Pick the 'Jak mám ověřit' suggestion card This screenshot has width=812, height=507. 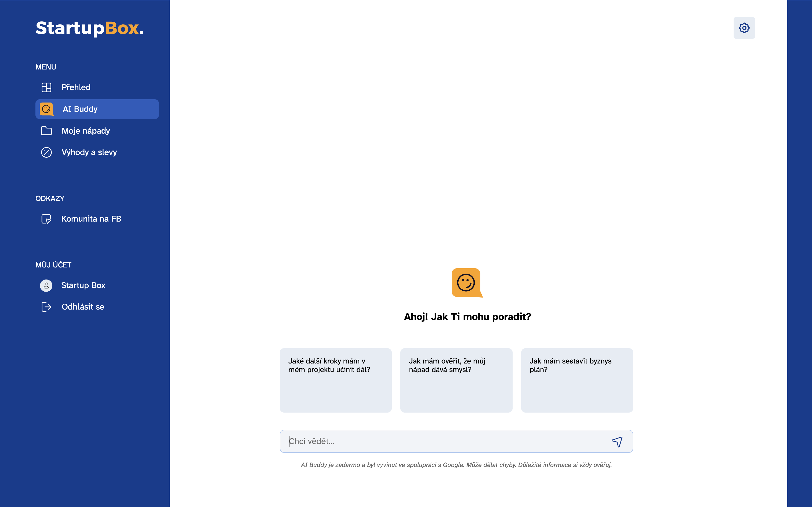pos(456,380)
